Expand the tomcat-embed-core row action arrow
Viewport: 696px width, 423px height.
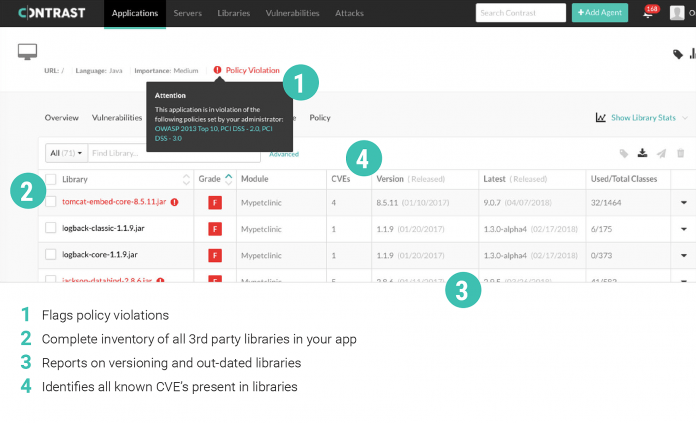(x=684, y=202)
